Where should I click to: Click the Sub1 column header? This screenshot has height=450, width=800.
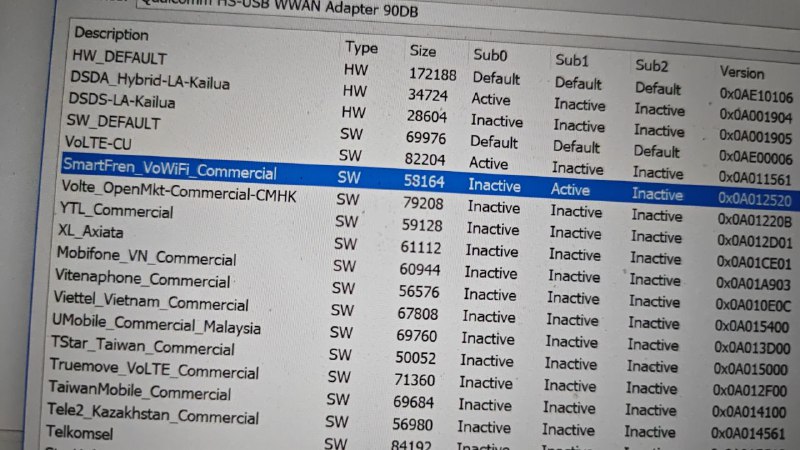click(x=572, y=60)
